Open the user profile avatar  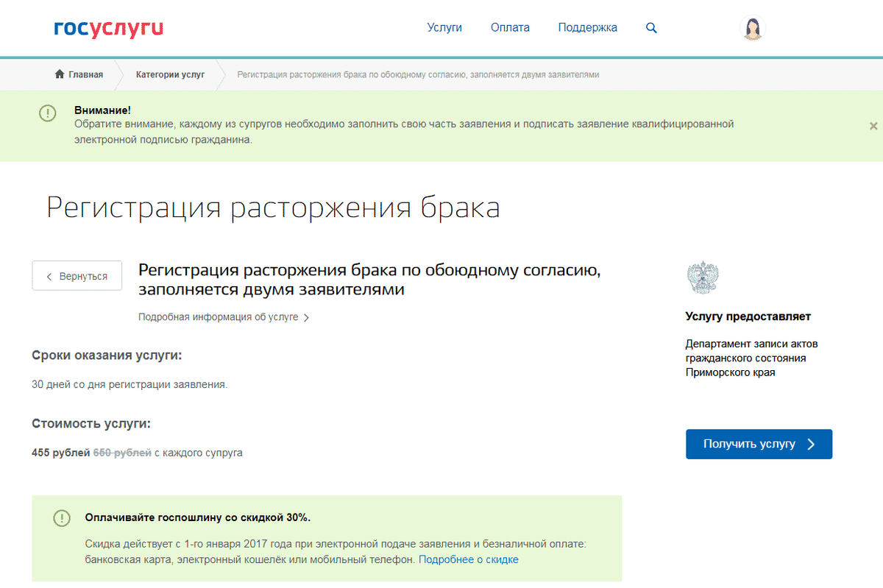(x=752, y=28)
